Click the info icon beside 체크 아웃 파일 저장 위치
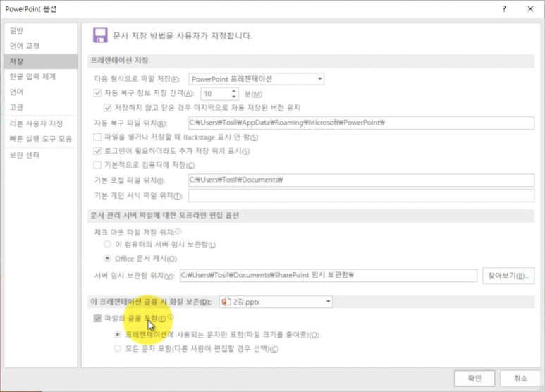 [178, 231]
